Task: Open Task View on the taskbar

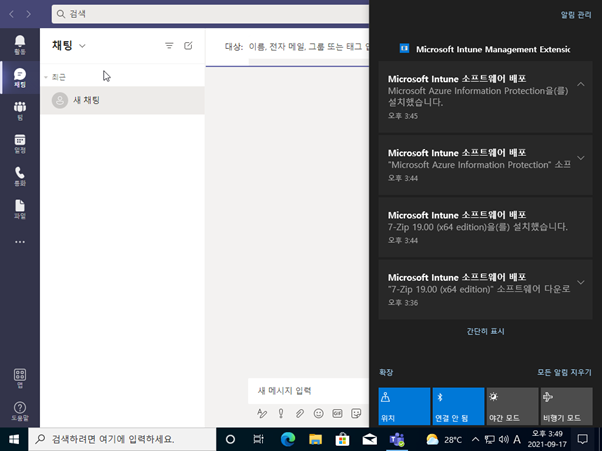Action: click(258, 439)
